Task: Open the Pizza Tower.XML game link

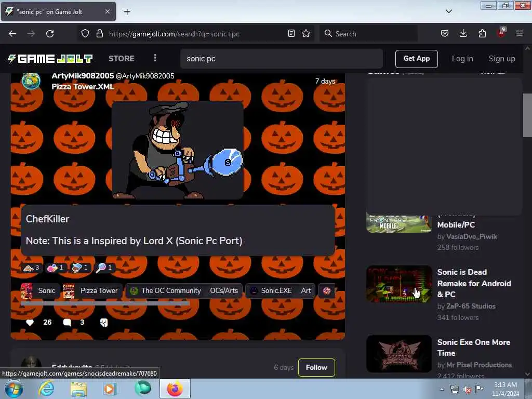Action: (83, 87)
